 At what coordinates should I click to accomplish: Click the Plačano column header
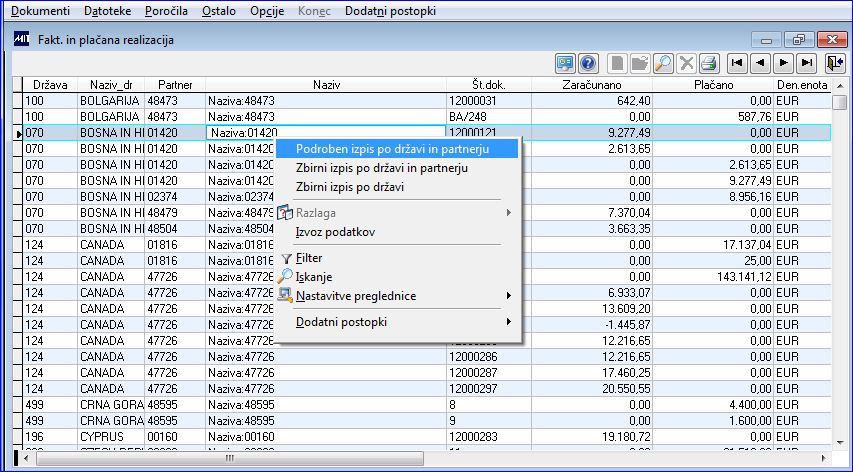click(x=714, y=85)
